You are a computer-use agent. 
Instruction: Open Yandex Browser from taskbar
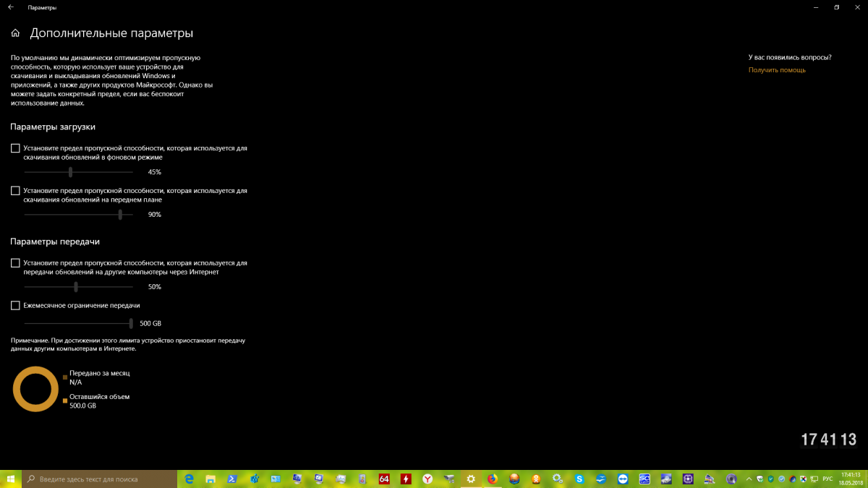tap(427, 479)
